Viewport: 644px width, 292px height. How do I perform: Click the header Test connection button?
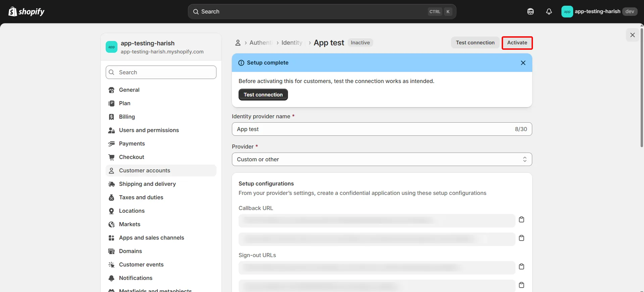tap(475, 43)
